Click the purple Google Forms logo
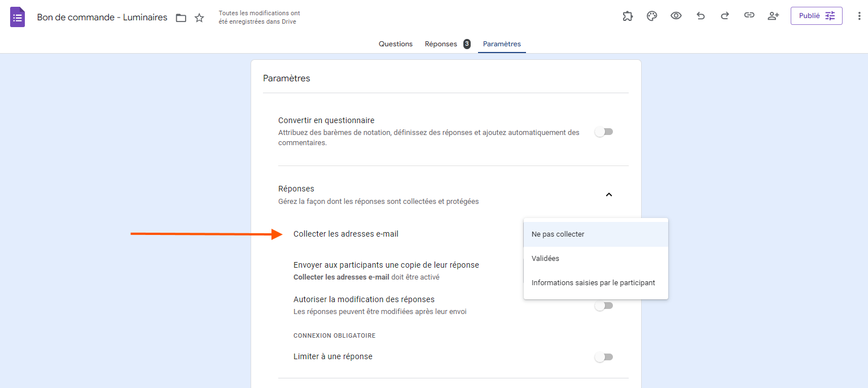The width and height of the screenshot is (868, 388). 17,16
